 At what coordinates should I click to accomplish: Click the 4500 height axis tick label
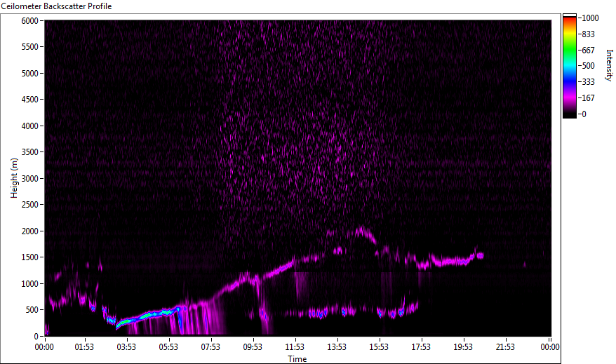click(30, 100)
